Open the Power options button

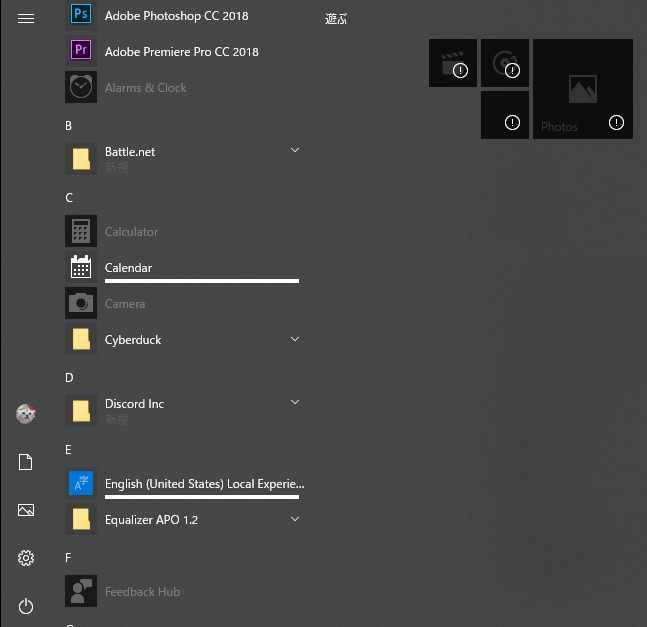tap(26, 606)
